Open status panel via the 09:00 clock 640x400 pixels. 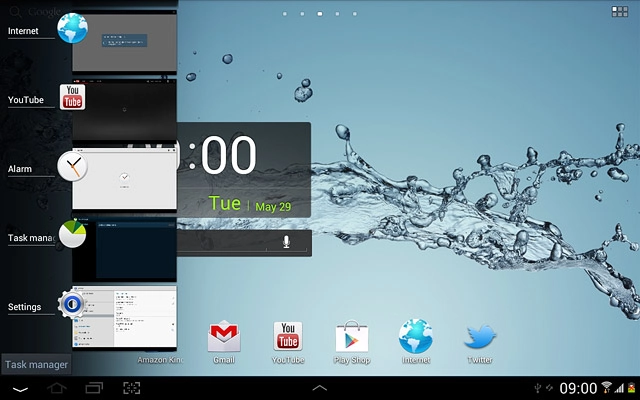(578, 388)
